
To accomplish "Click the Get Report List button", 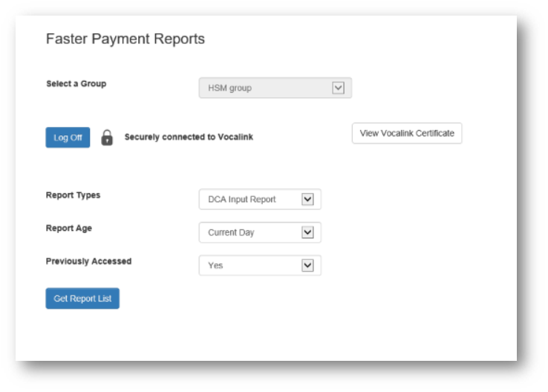I will pyautogui.click(x=82, y=298).
